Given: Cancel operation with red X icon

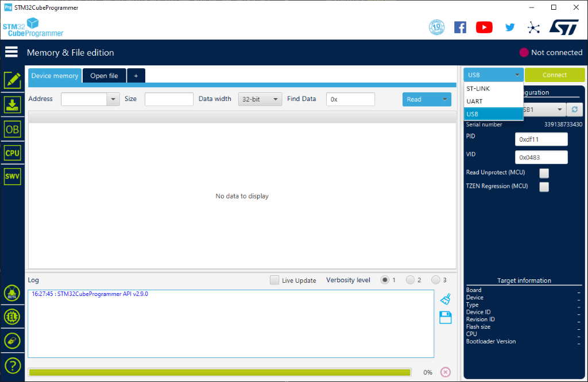Looking at the screenshot, I should 445,372.
